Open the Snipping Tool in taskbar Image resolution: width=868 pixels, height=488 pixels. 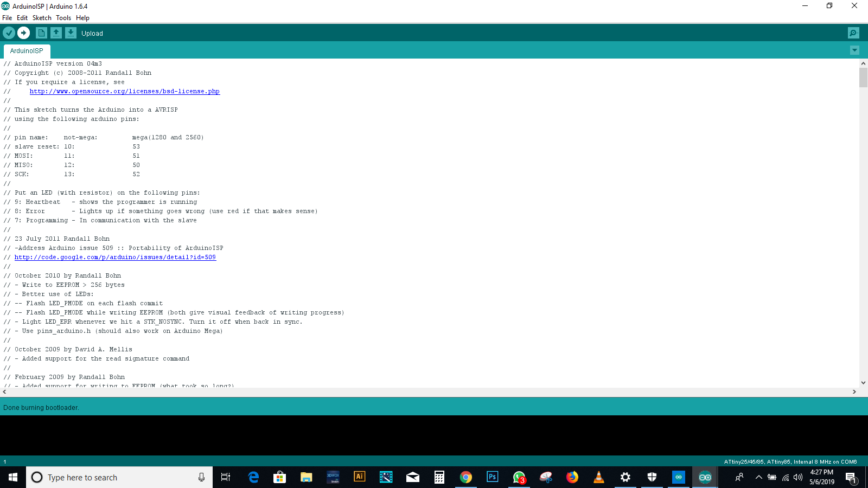pos(546,477)
